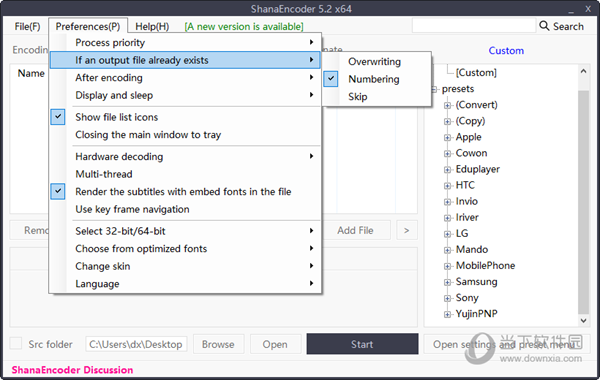Close the ShanaEncoder window
The width and height of the screenshot is (600, 380).
(588, 9)
